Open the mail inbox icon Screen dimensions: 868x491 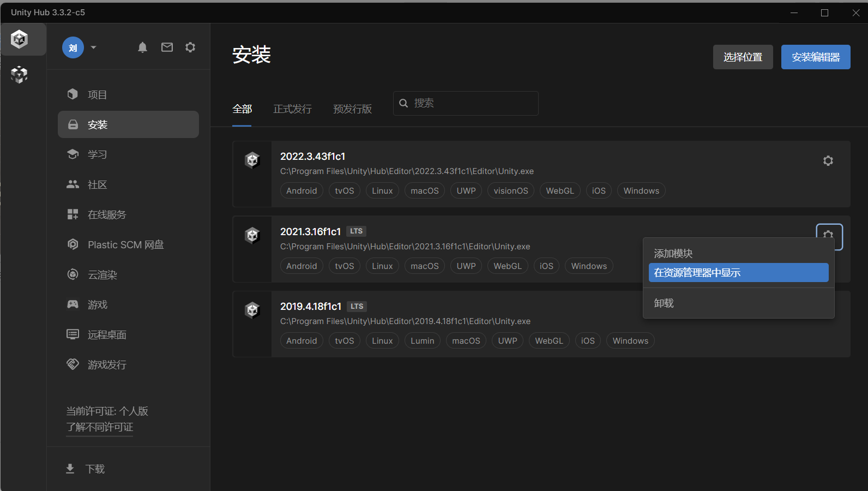click(167, 47)
